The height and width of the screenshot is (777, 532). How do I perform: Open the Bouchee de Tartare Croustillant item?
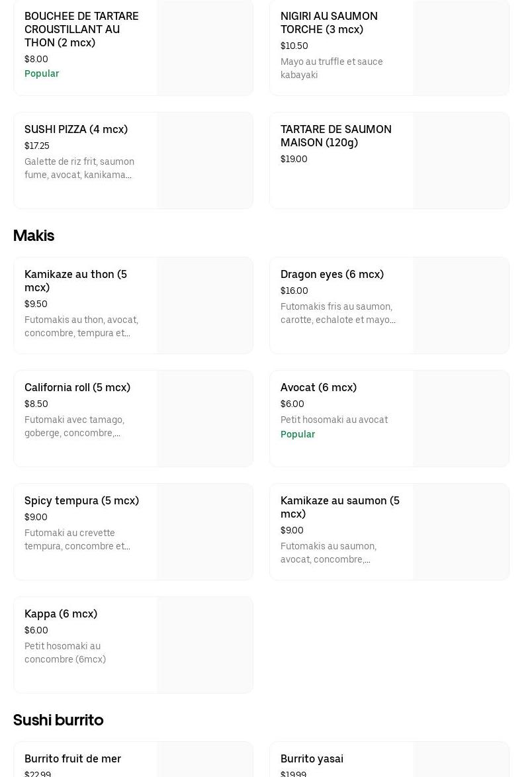click(81, 29)
